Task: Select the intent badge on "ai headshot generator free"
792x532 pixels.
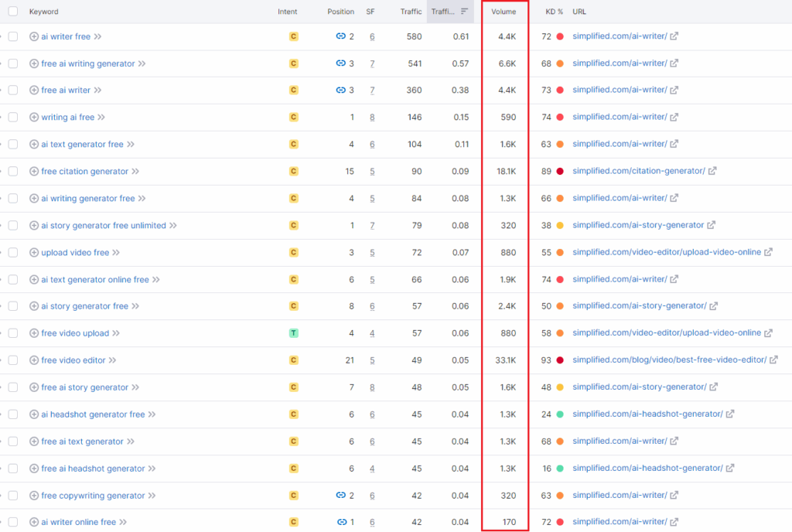Action: tap(293, 414)
